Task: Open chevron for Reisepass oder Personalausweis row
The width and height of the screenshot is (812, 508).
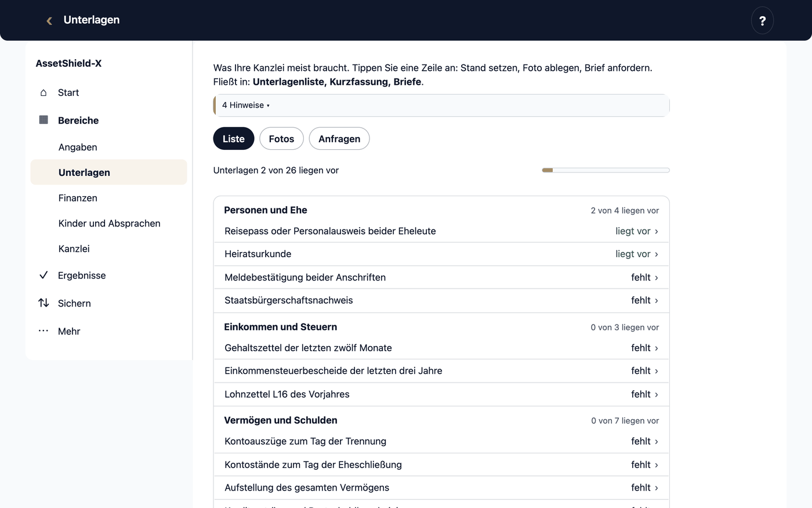Action: [657, 231]
